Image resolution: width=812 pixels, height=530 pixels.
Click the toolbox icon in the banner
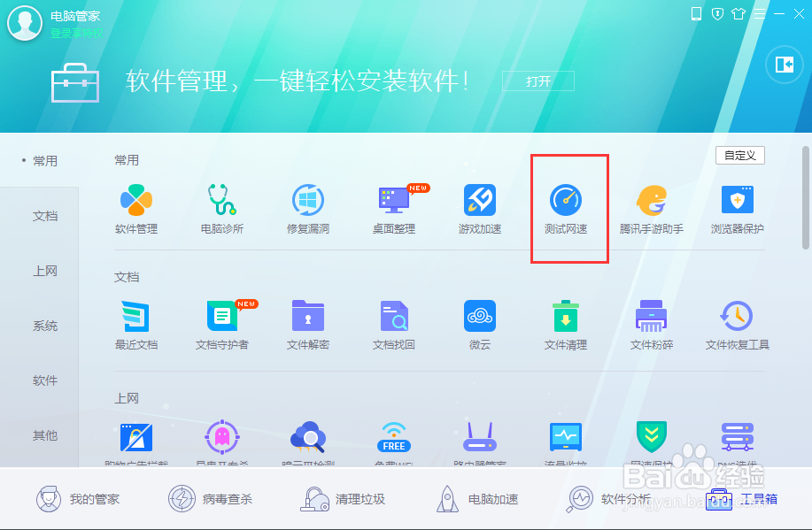click(75, 82)
